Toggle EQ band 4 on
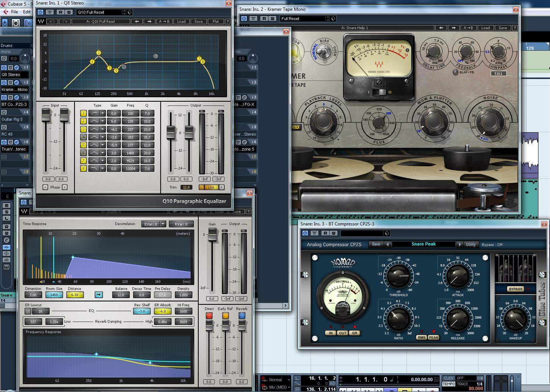Screen dimensions: 550x392 click(84, 137)
